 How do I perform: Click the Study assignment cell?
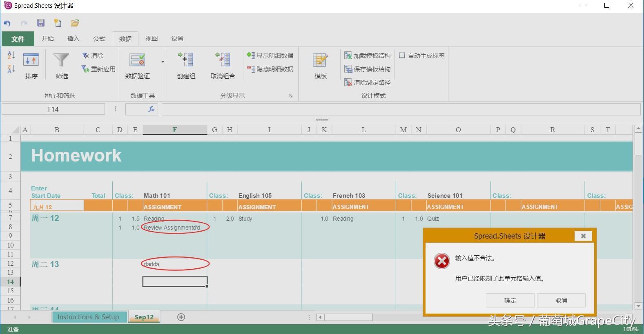pyautogui.click(x=269, y=219)
